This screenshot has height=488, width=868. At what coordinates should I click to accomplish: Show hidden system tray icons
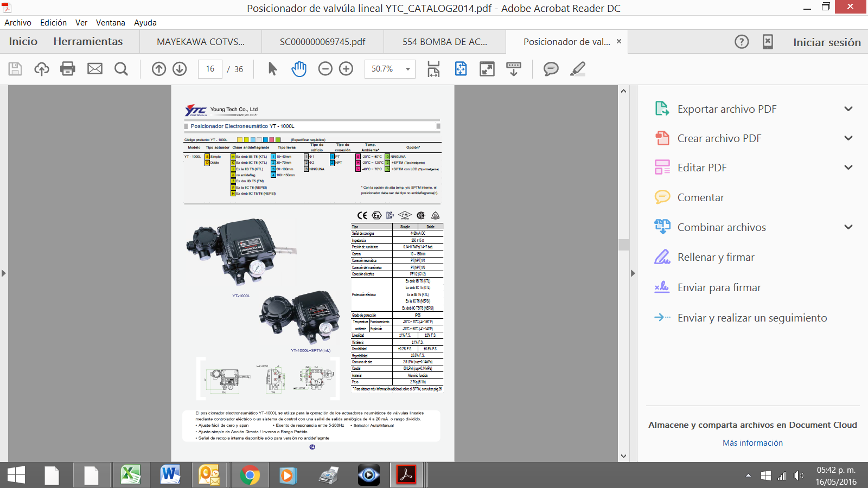coord(749,476)
